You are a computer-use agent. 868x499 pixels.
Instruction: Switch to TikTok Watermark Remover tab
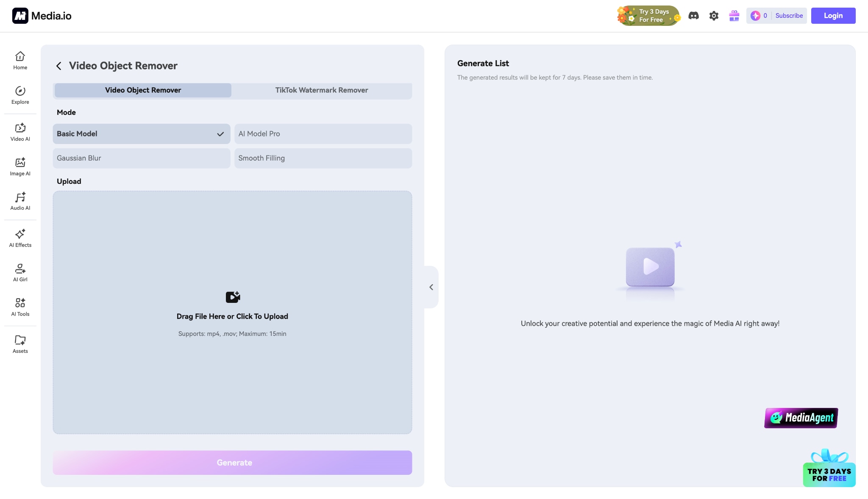click(322, 90)
